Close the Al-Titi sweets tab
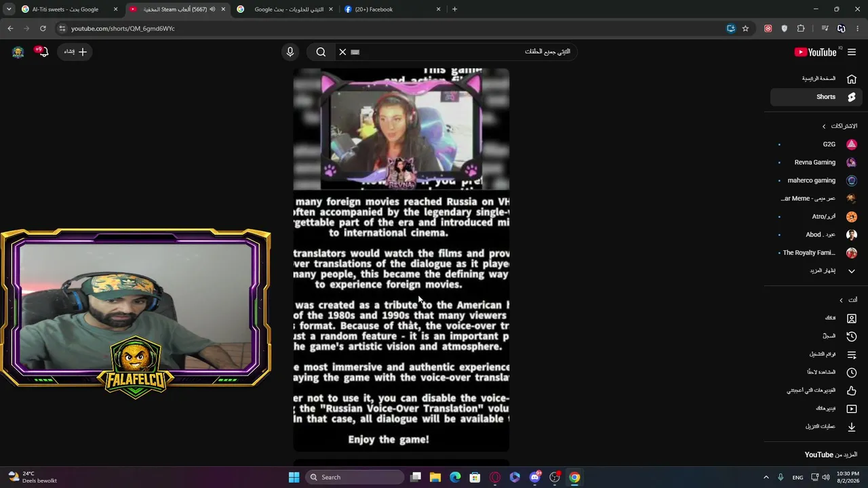 click(115, 9)
